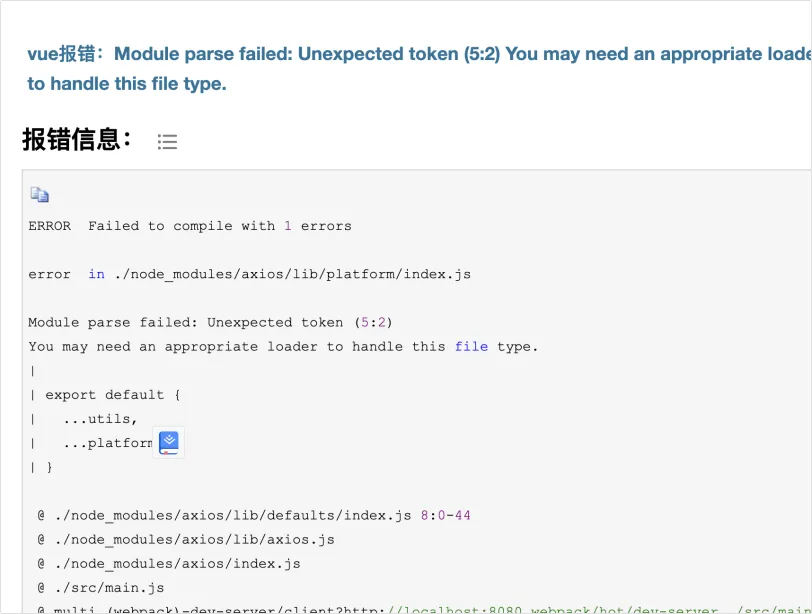Click the 'Module parse failed' code line
812x614 pixels.
[210, 322]
